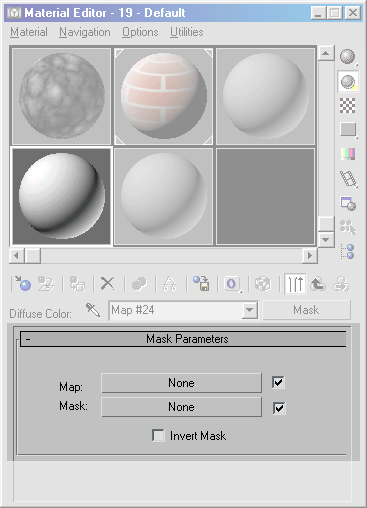Click Get Material icon
The height and width of the screenshot is (508, 367).
(22, 284)
